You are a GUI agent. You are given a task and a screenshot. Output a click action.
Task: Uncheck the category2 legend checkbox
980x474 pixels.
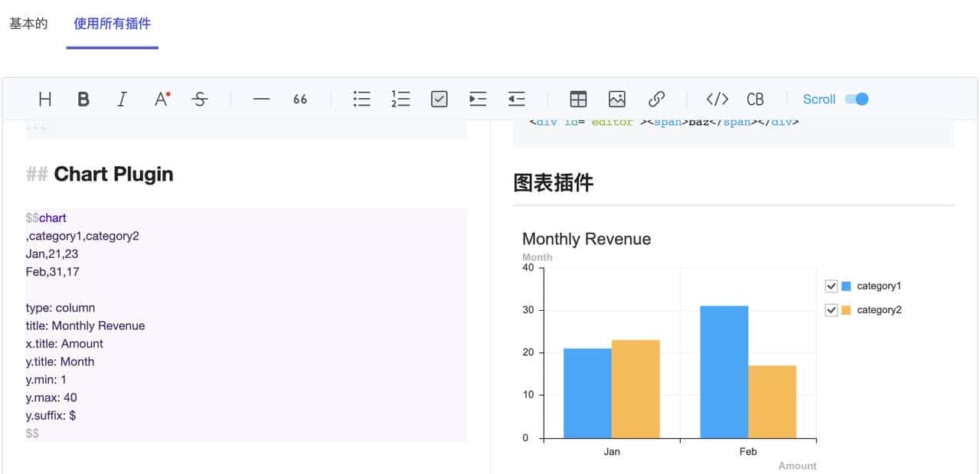831,309
